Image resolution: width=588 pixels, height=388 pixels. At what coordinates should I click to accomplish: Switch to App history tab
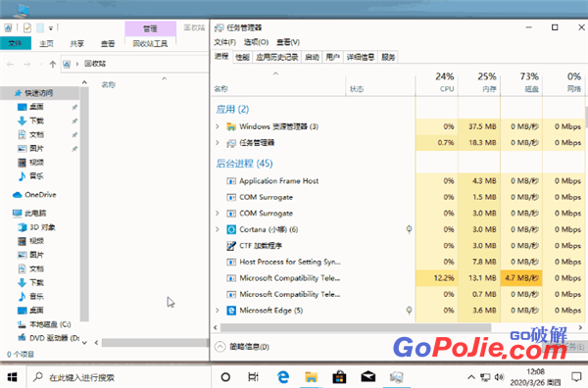pyautogui.click(x=277, y=57)
